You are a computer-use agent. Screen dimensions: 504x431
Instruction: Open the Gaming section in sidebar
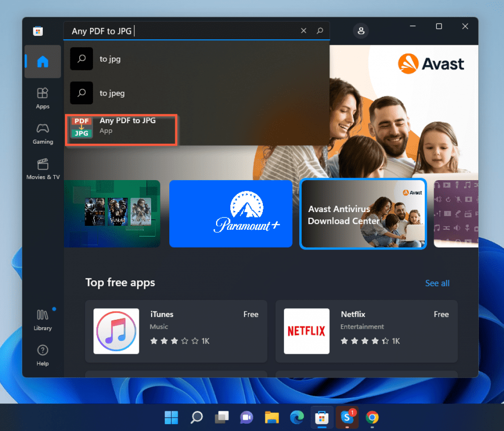tap(43, 134)
